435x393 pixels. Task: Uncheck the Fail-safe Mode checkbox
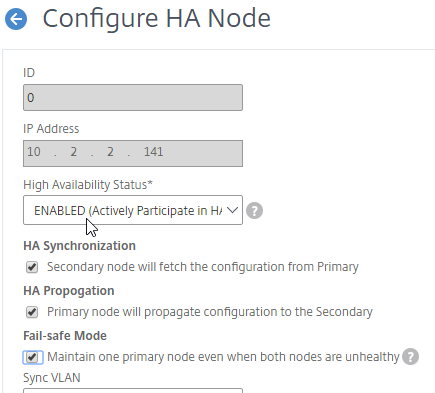(32, 357)
